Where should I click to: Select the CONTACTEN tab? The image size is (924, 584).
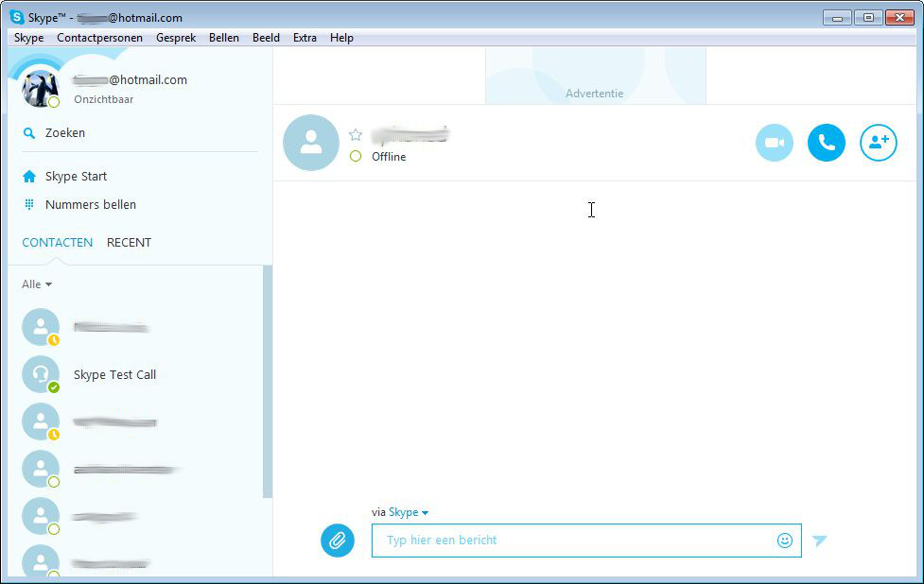(57, 243)
